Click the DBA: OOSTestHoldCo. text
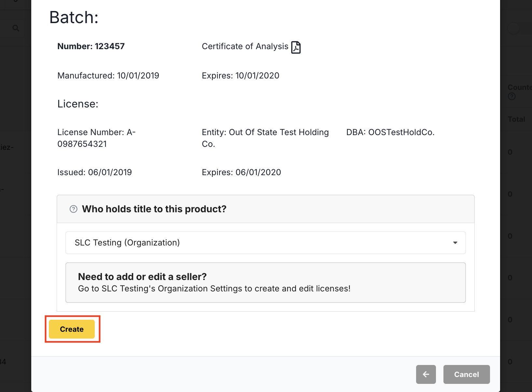This screenshot has width=532, height=392. [x=390, y=133]
